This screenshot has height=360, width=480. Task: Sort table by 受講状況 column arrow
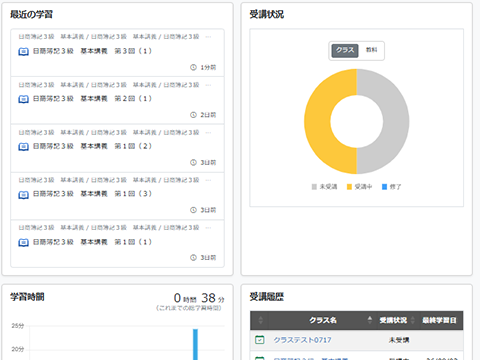[413, 320]
